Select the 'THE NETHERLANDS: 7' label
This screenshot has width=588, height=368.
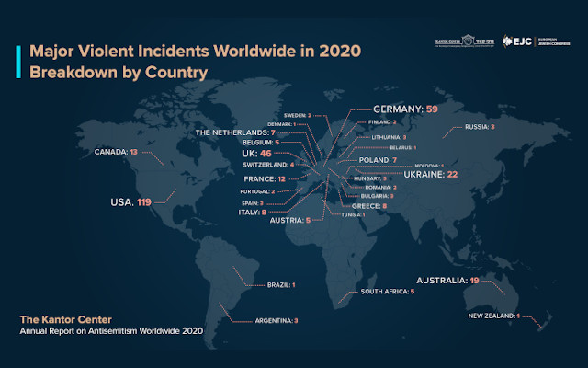235,132
